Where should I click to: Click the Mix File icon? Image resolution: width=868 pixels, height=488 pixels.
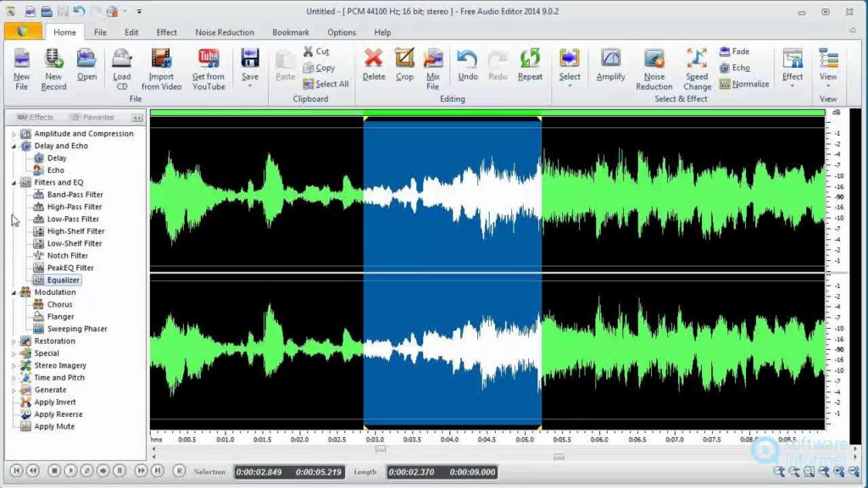[x=432, y=59]
